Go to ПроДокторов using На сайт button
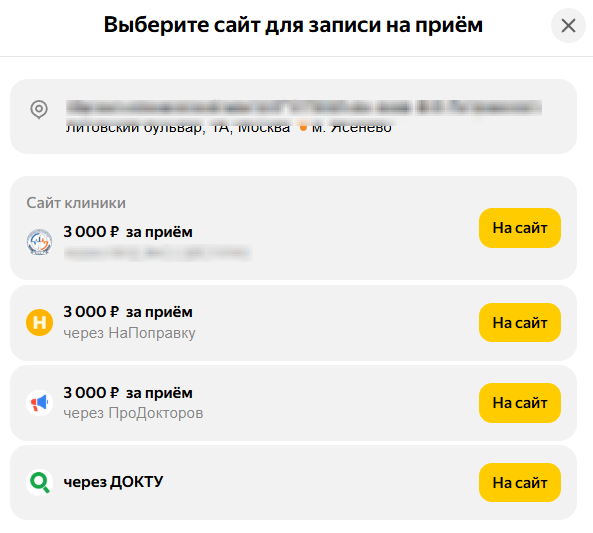This screenshot has height=533, width=593. click(x=520, y=403)
